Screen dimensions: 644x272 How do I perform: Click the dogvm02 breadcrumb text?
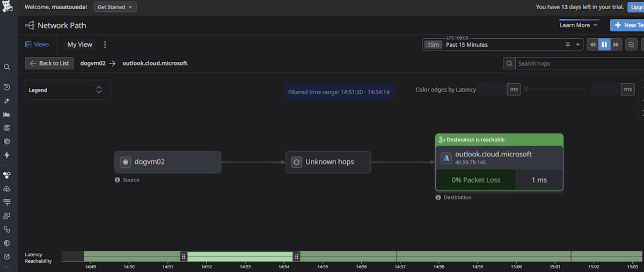(x=93, y=63)
